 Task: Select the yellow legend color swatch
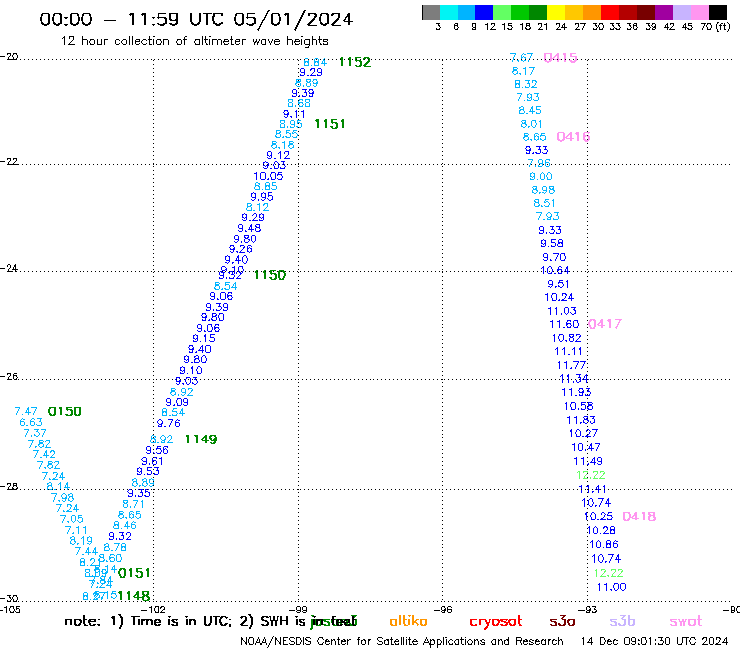pyautogui.click(x=556, y=12)
